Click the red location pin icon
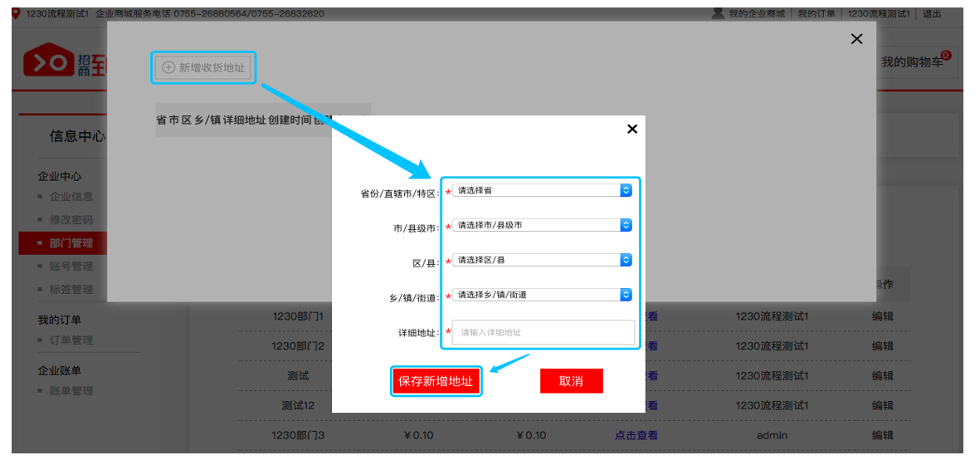The height and width of the screenshot is (470, 980). pyautogui.click(x=16, y=13)
